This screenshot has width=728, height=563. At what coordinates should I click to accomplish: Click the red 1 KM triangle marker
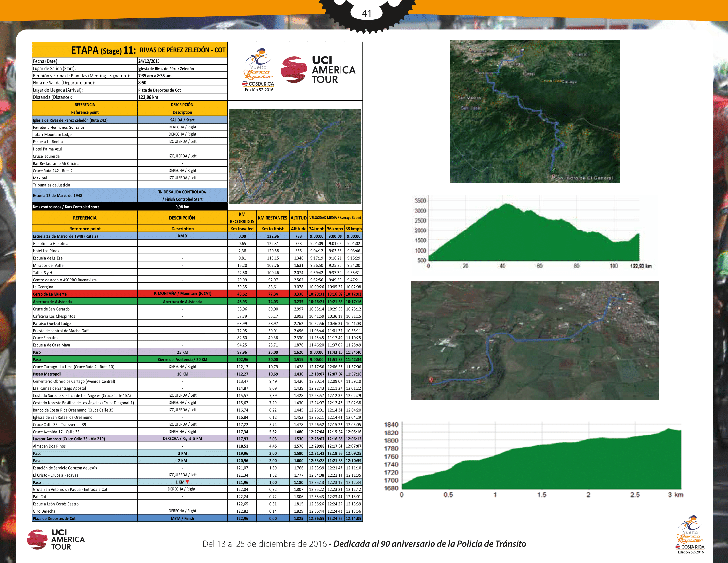click(187, 482)
